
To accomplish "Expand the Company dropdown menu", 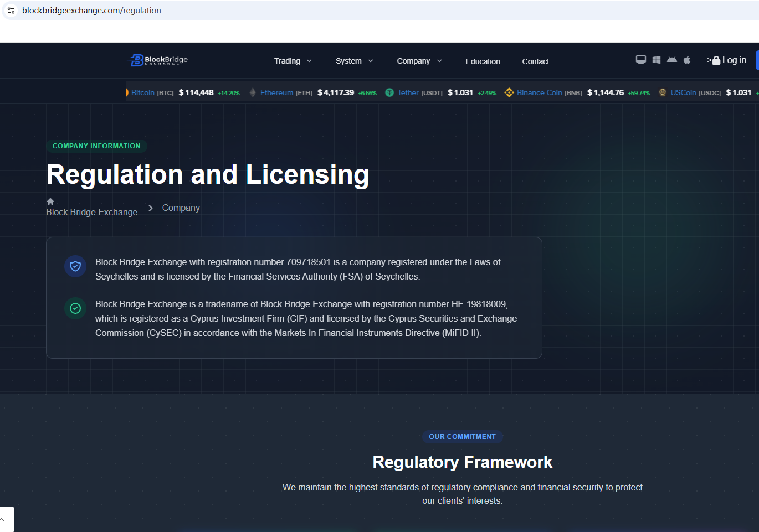I will click(419, 61).
